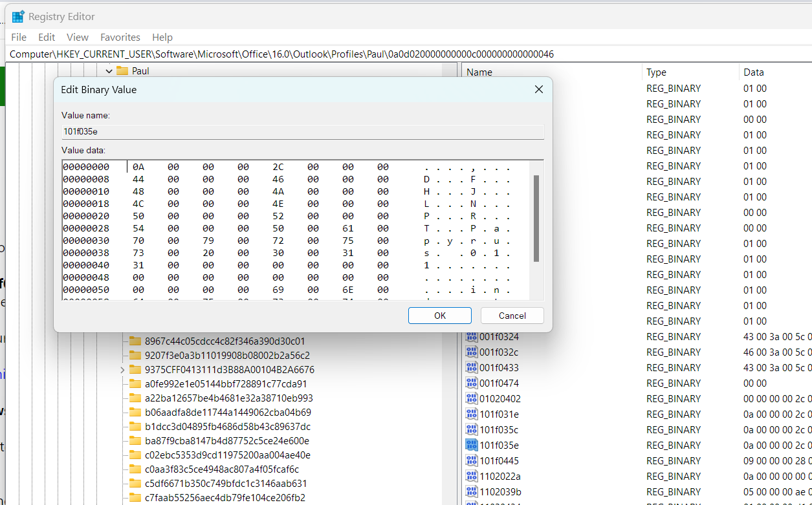
Task: Select folder icon for b1dcc3d04895fb4686d58b43c89637dc
Action: click(x=135, y=426)
